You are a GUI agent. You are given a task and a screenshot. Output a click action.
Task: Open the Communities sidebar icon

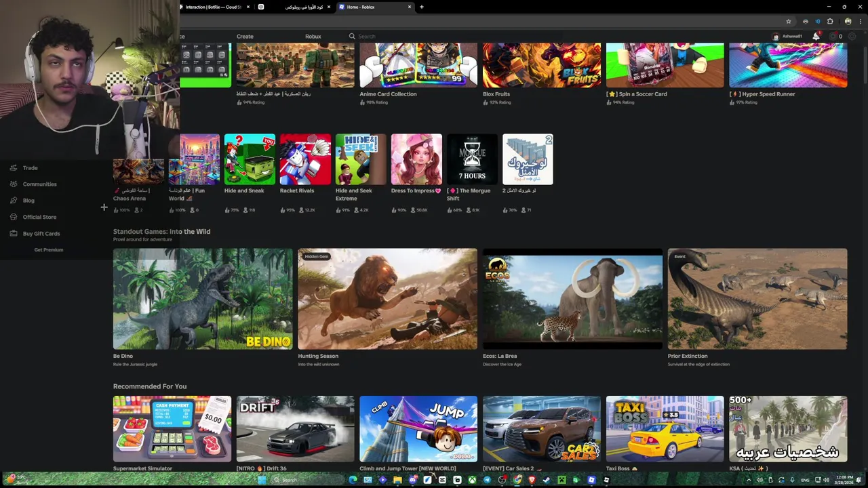coord(14,184)
